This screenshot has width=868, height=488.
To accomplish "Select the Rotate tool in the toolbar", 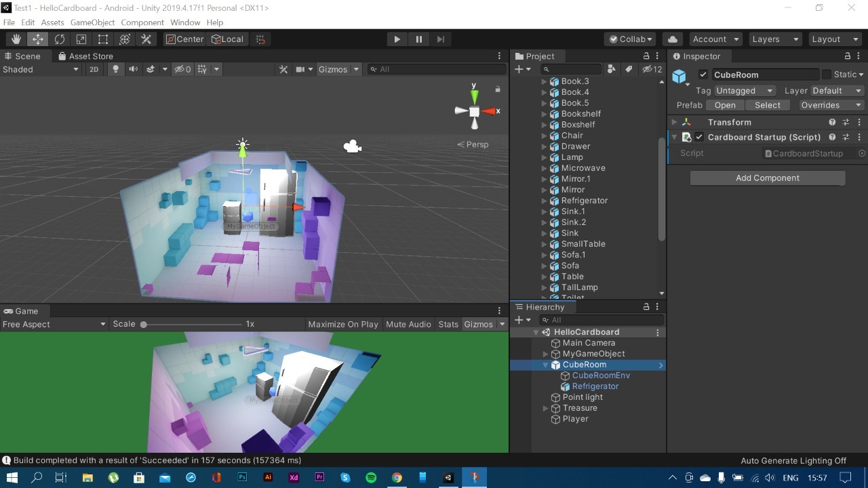I will tap(60, 39).
